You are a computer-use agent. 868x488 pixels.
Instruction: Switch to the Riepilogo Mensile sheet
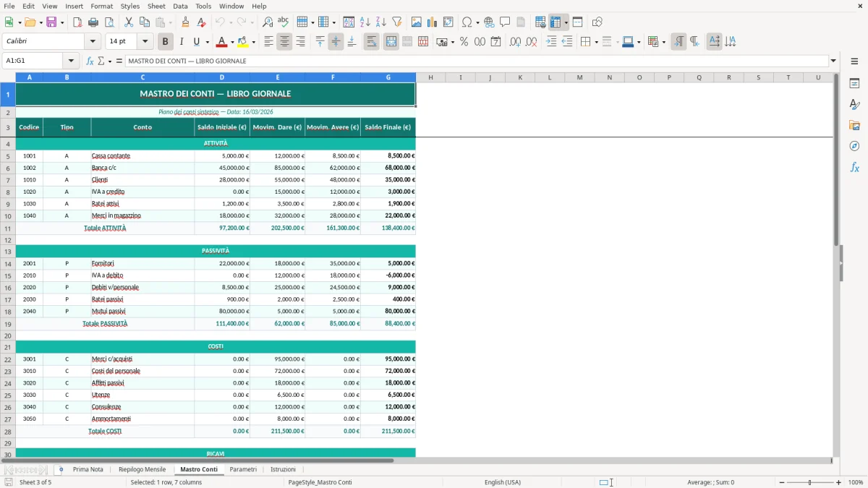pos(142,469)
